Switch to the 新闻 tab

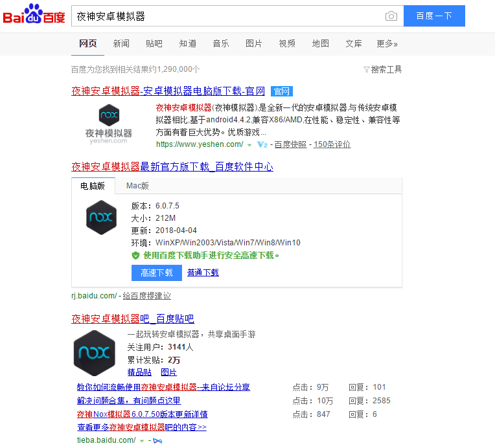pos(121,43)
